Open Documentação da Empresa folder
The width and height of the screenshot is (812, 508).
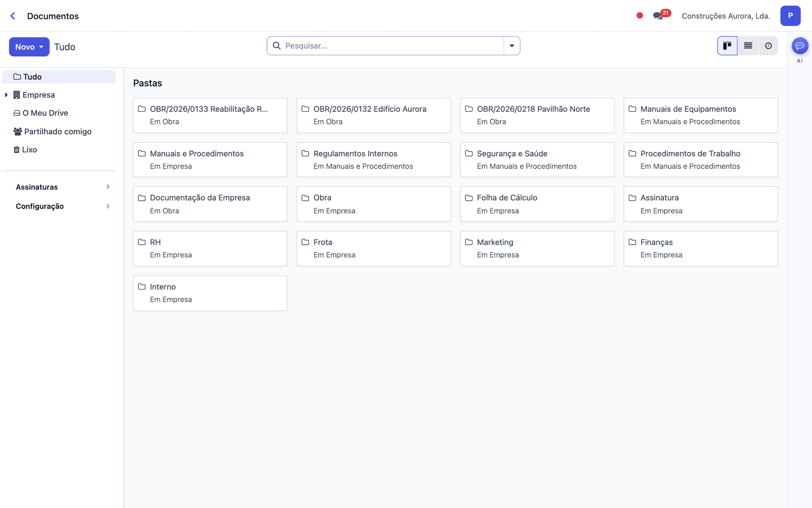(x=210, y=204)
